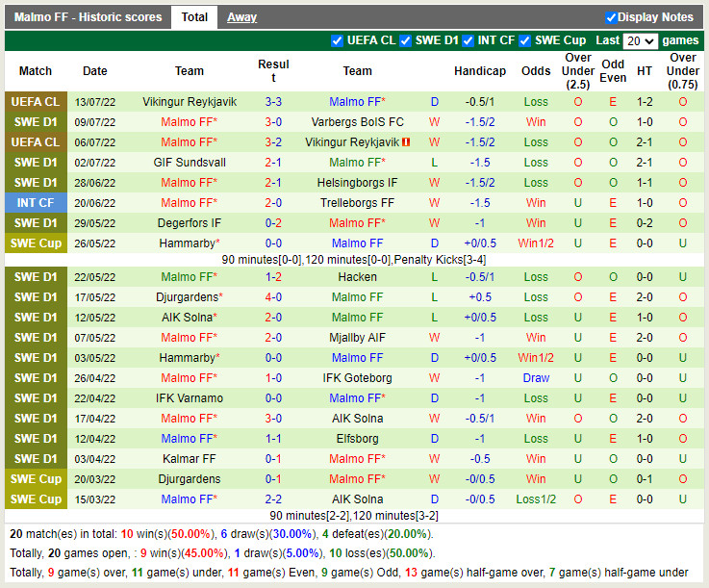Click the SWE Cup badge for 26/05/22 match
The height and width of the screenshot is (588, 709).
point(36,243)
